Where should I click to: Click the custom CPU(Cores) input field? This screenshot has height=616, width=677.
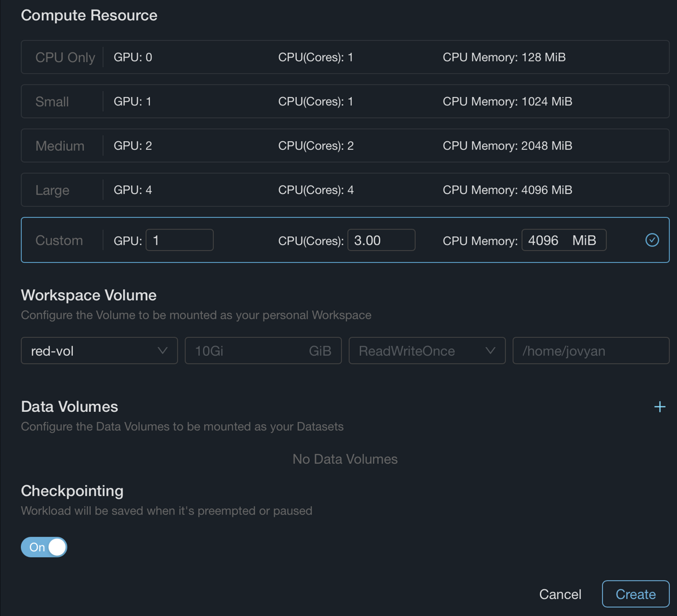coord(381,240)
